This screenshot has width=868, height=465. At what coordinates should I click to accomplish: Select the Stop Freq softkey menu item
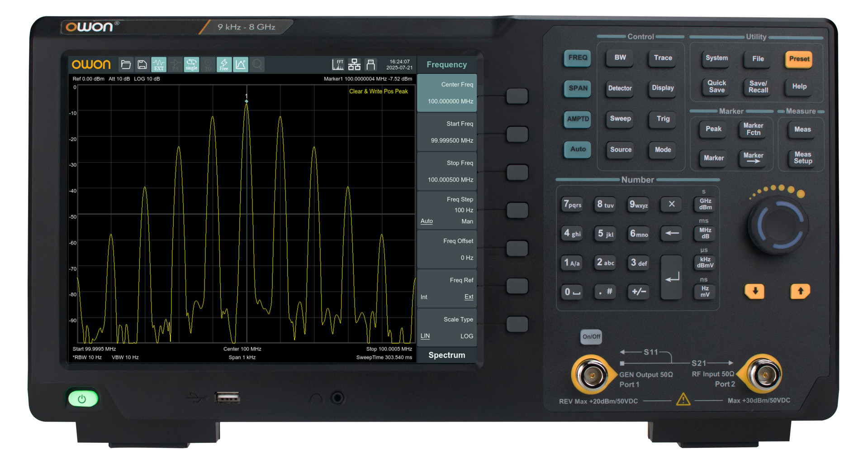(x=447, y=171)
